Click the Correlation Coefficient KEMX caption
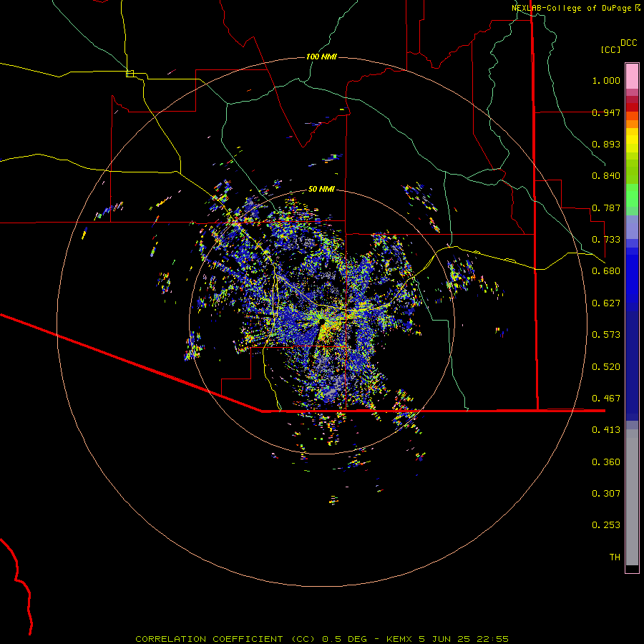 coord(322,639)
